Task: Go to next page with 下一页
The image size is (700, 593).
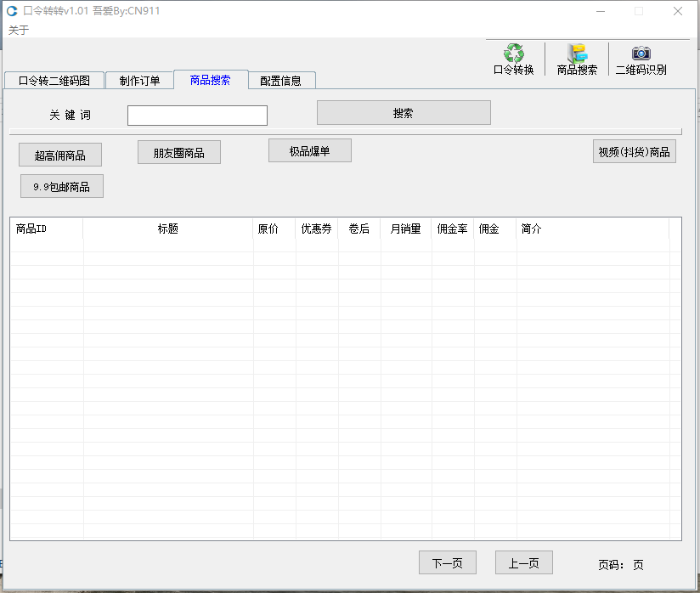Action: point(447,562)
